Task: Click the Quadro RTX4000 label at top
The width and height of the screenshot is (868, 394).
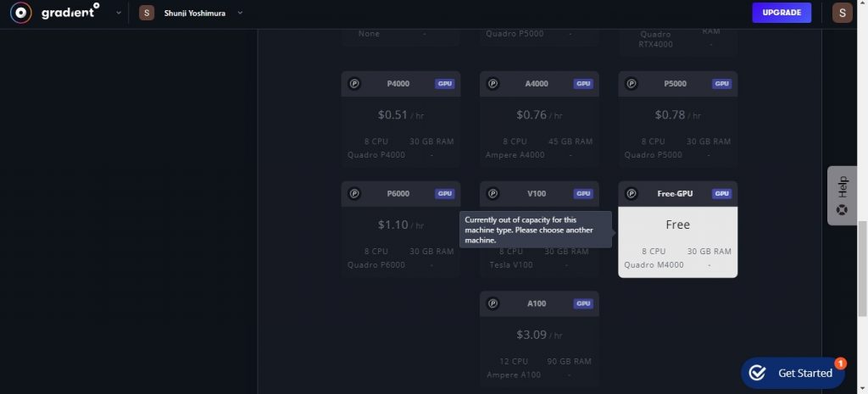Action: tap(656, 39)
